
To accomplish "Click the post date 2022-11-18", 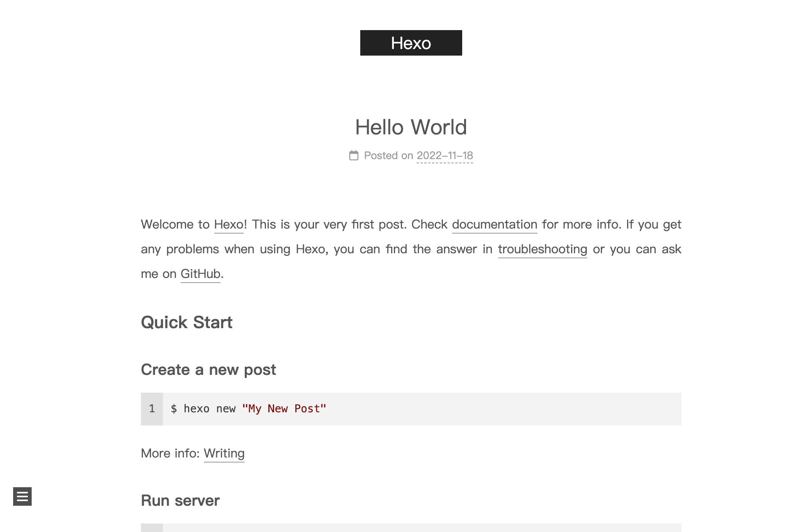I will pos(445,156).
